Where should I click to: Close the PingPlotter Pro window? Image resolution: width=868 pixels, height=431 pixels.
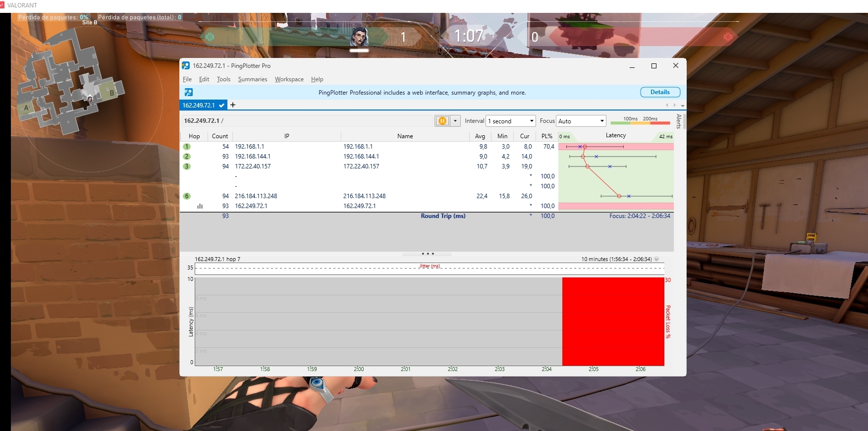[676, 66]
